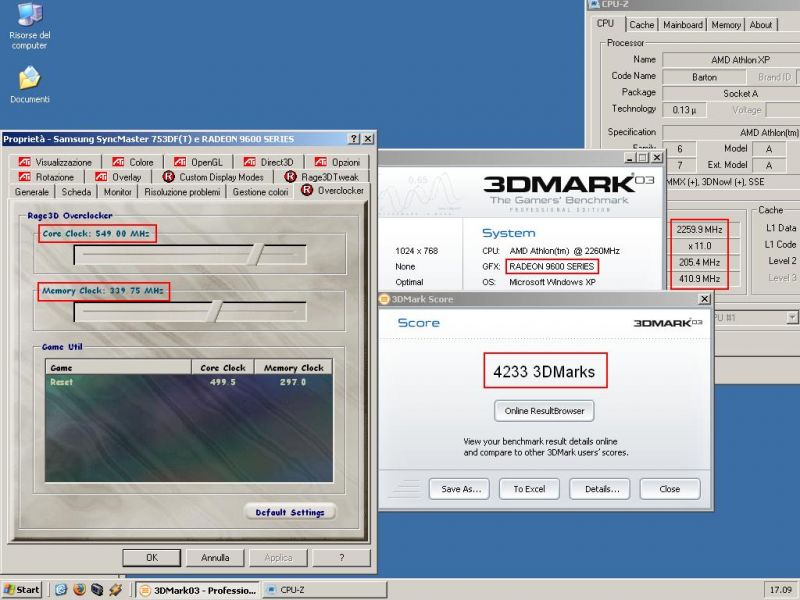Select the Monitor tab
The height and width of the screenshot is (600, 800).
[x=117, y=192]
